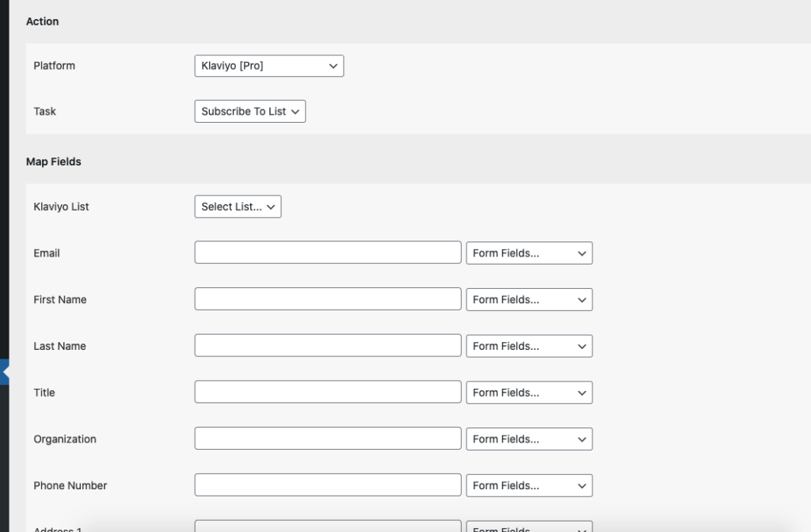This screenshot has width=811, height=532.
Task: Open Form Fields dropdown for Title
Action: (529, 393)
